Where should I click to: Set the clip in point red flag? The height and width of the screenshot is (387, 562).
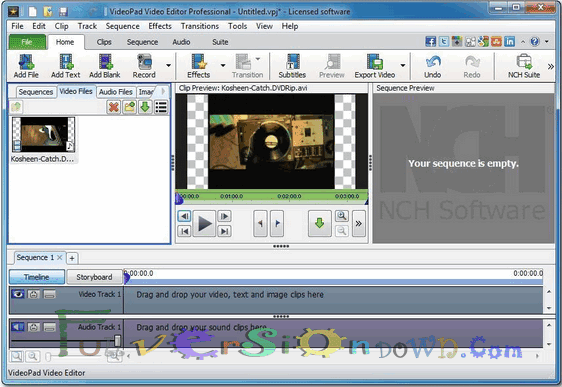point(260,223)
